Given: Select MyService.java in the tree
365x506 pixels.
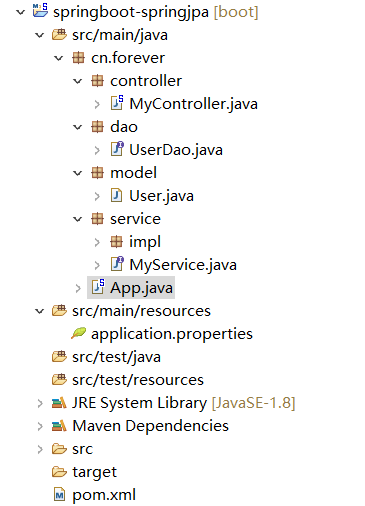Looking at the screenshot, I should click(x=183, y=265).
